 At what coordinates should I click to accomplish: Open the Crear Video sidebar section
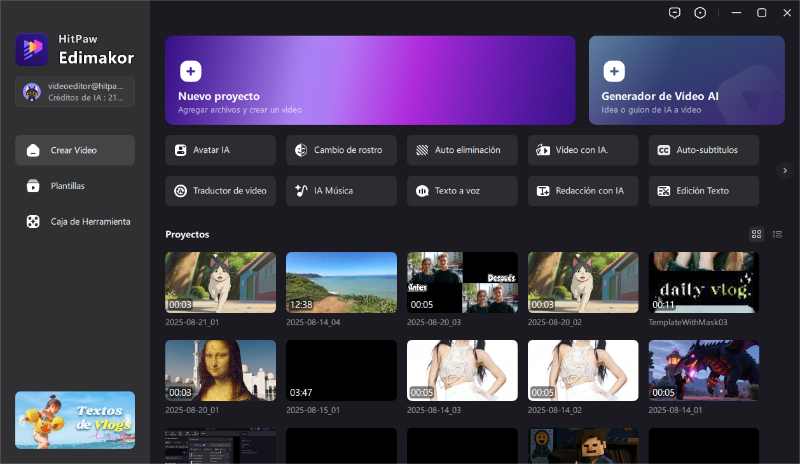(75, 150)
